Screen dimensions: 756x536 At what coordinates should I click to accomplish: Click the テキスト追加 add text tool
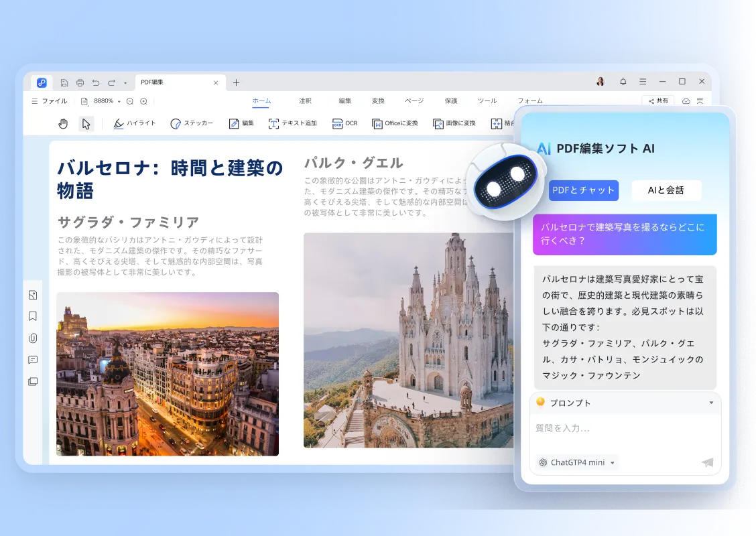(x=292, y=123)
